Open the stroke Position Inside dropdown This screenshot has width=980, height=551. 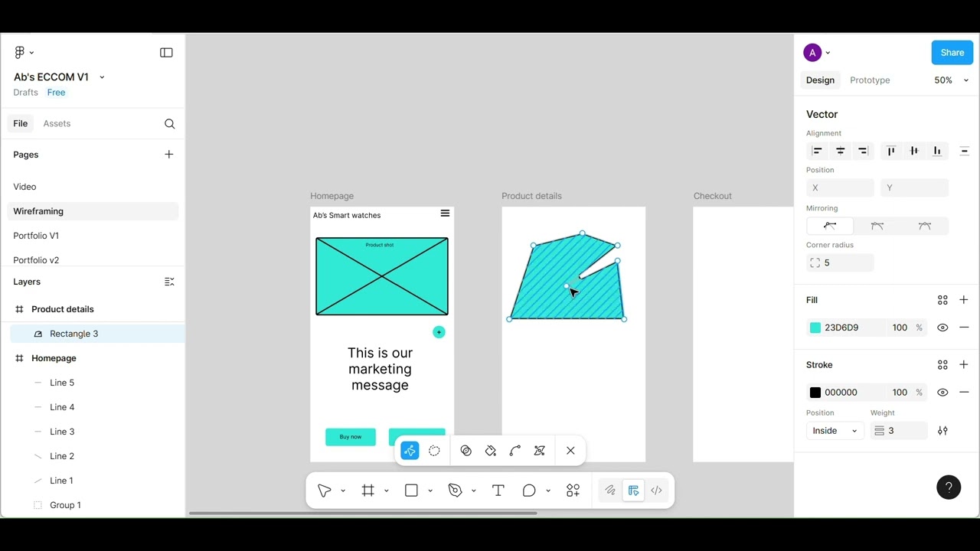pyautogui.click(x=835, y=431)
